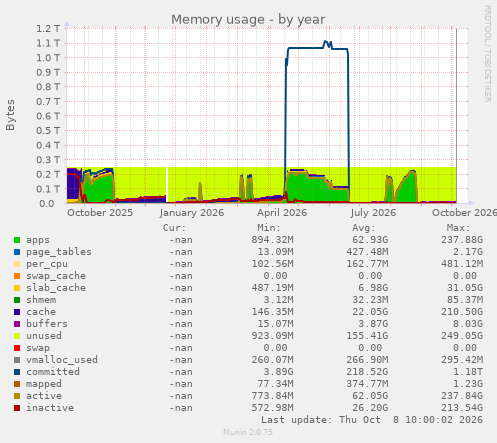Click the cache dark blue legend swatch

[x=17, y=312]
